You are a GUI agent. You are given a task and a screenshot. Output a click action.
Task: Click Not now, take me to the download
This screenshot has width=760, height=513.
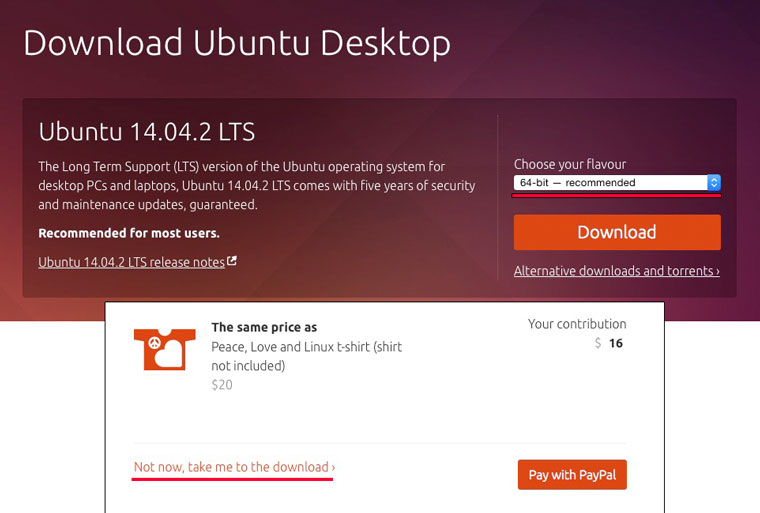tap(234, 467)
